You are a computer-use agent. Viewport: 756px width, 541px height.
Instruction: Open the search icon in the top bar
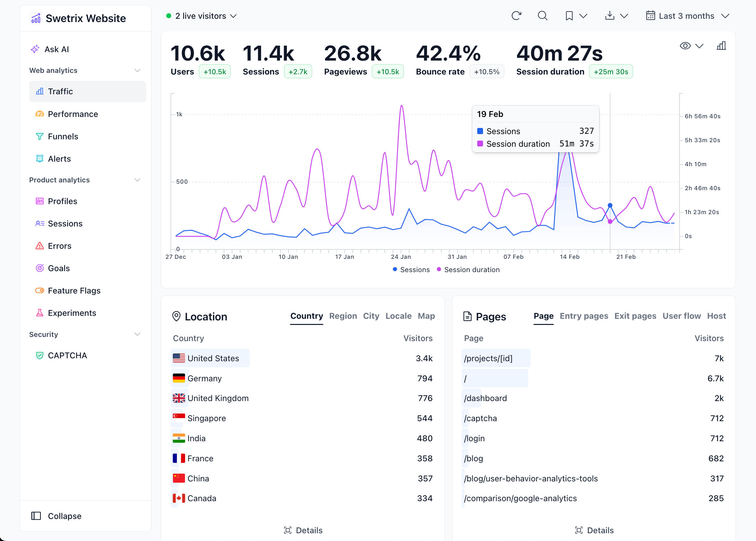(543, 16)
